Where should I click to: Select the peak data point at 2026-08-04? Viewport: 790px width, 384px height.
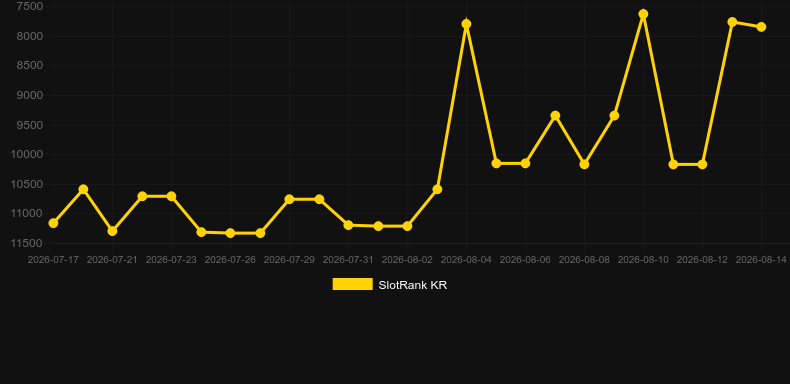point(466,24)
